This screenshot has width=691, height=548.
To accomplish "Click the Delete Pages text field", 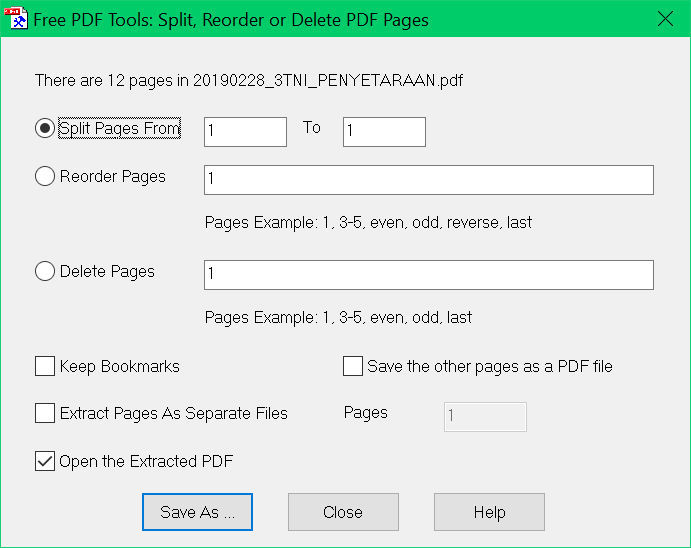I will tap(429, 275).
